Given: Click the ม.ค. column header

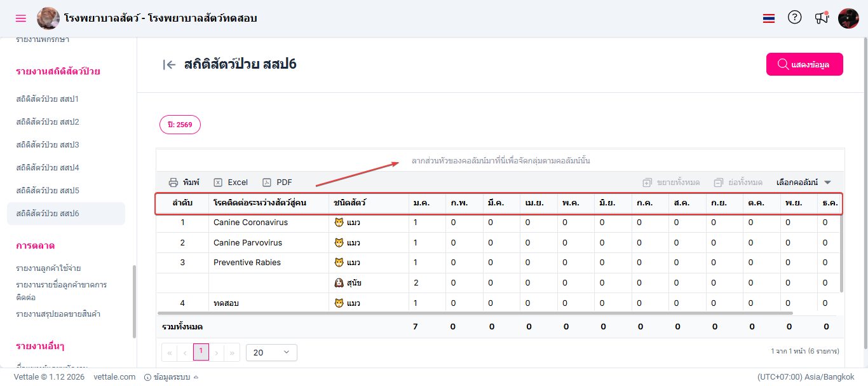Looking at the screenshot, I should tap(427, 203).
